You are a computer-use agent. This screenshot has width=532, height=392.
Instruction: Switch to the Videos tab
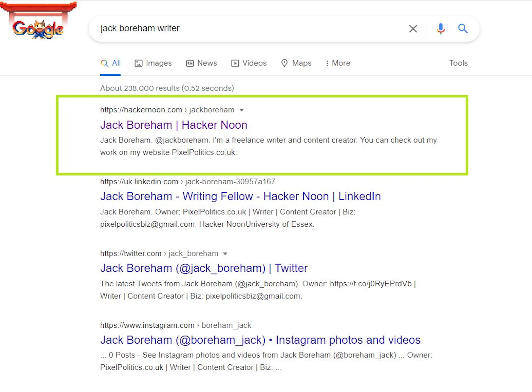(x=249, y=63)
